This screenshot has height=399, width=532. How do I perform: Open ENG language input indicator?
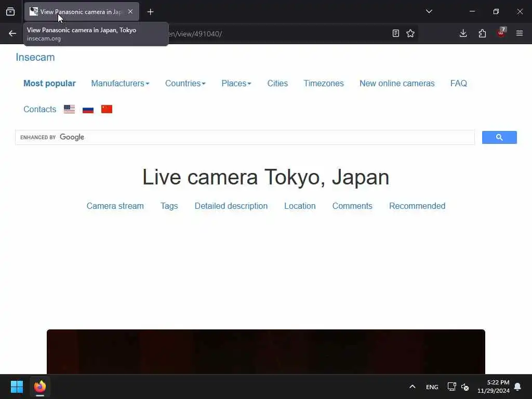(x=432, y=387)
